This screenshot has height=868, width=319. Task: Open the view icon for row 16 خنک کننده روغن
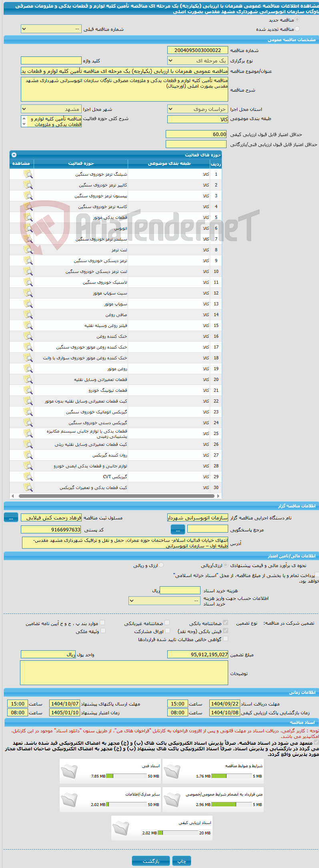(x=28, y=336)
